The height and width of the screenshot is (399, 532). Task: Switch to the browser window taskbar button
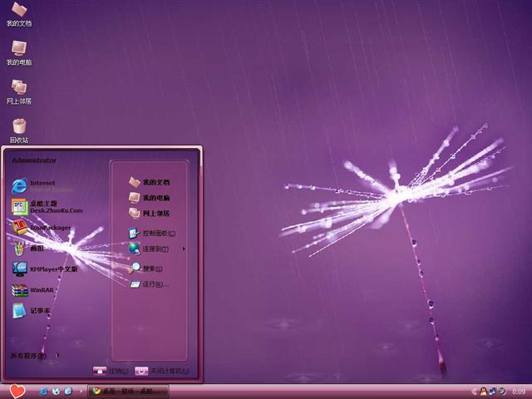click(128, 392)
